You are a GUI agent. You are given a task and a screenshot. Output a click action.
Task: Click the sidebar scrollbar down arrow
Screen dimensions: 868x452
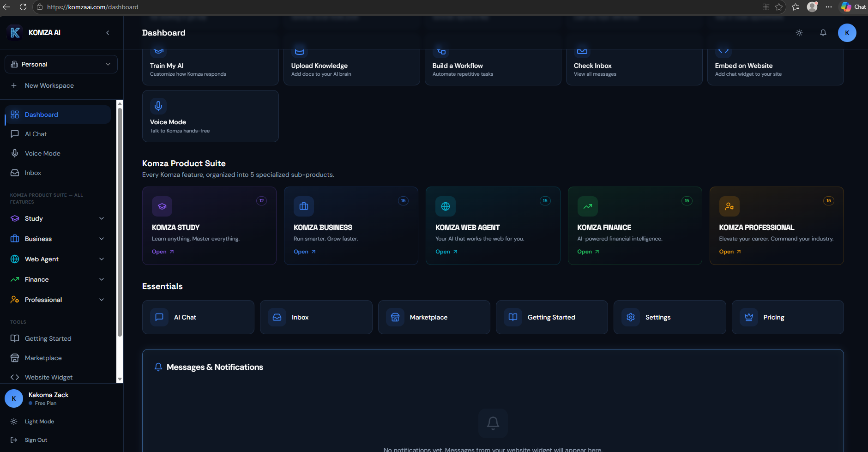[120, 379]
